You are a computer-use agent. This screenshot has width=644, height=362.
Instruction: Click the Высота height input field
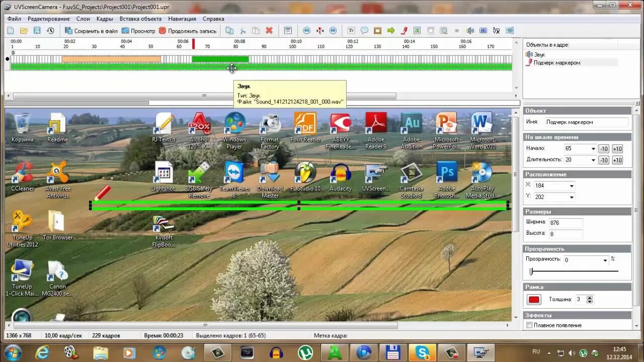pos(566,234)
